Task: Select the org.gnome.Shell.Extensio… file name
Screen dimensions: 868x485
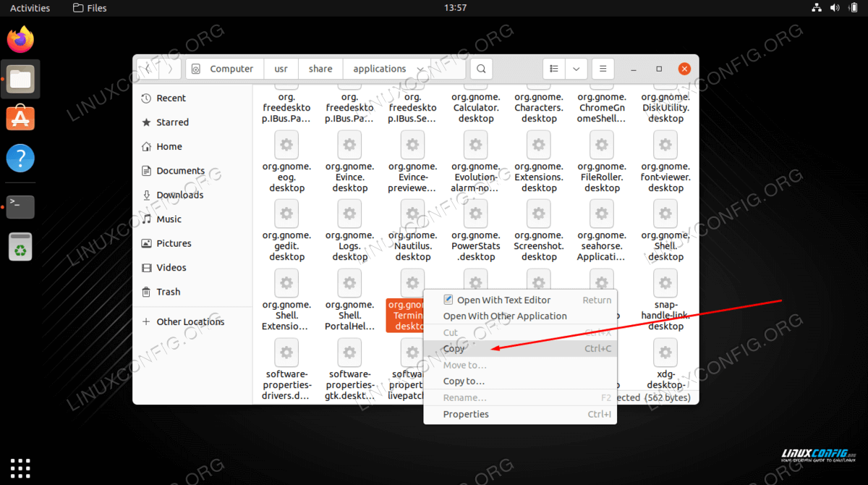Action: pyautogui.click(x=286, y=316)
